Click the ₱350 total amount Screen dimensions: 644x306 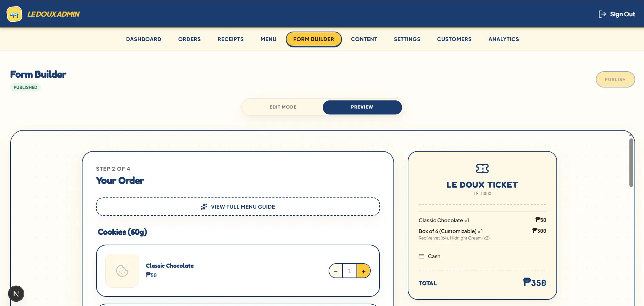click(x=535, y=283)
